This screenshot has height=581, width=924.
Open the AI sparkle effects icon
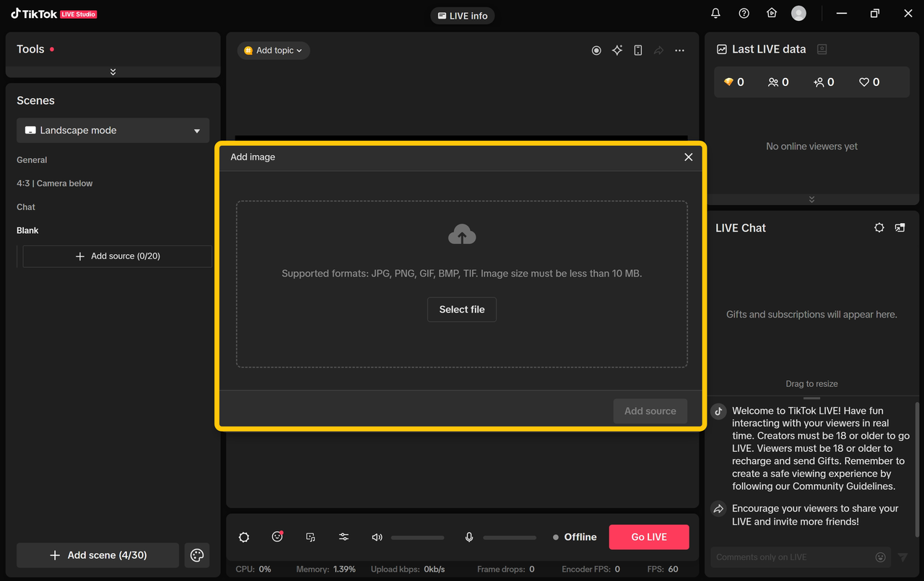(617, 51)
